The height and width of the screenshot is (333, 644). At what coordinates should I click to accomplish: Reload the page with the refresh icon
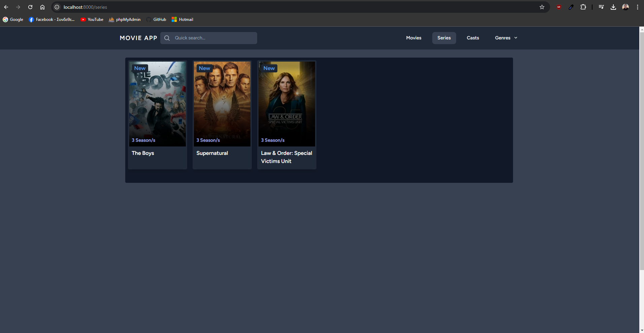tap(30, 7)
